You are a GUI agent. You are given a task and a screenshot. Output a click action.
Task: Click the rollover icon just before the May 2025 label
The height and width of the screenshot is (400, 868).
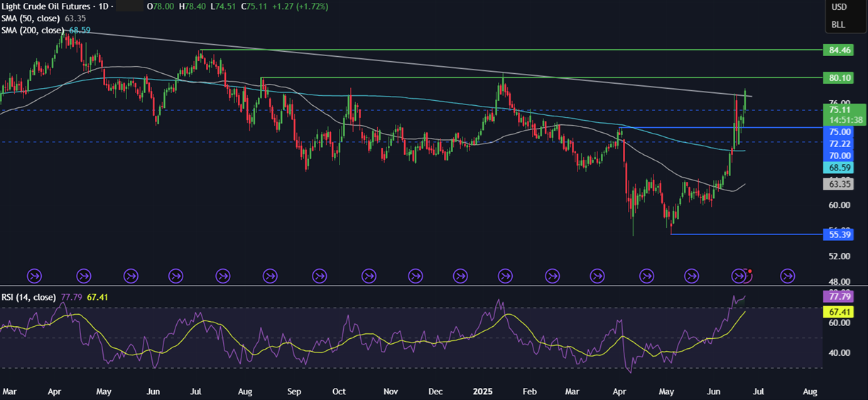647,275
